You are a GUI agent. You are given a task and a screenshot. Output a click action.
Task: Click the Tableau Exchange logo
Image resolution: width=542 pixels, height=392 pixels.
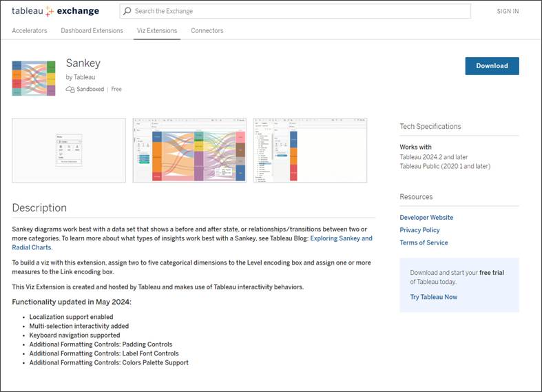click(x=55, y=11)
